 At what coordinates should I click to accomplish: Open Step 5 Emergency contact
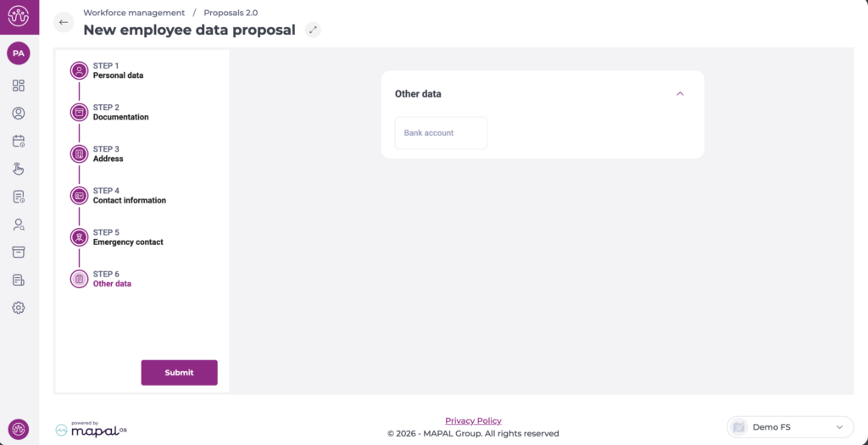[x=127, y=237]
